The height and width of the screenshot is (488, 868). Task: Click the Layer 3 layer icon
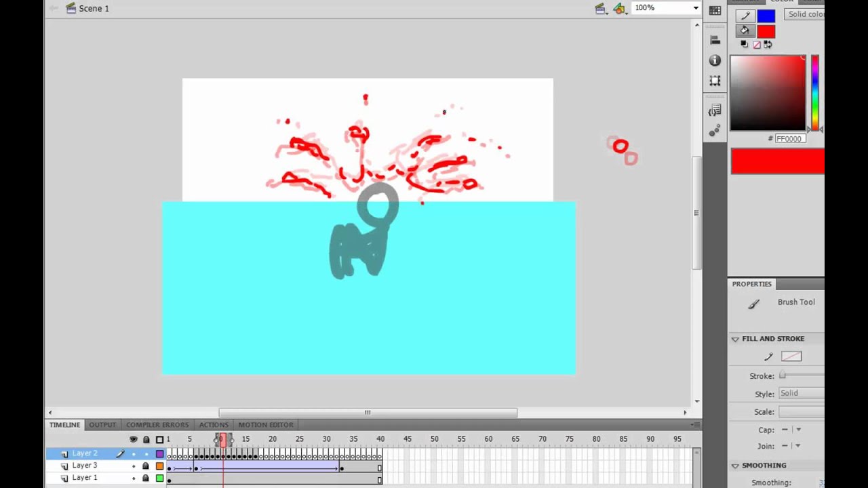(x=65, y=466)
